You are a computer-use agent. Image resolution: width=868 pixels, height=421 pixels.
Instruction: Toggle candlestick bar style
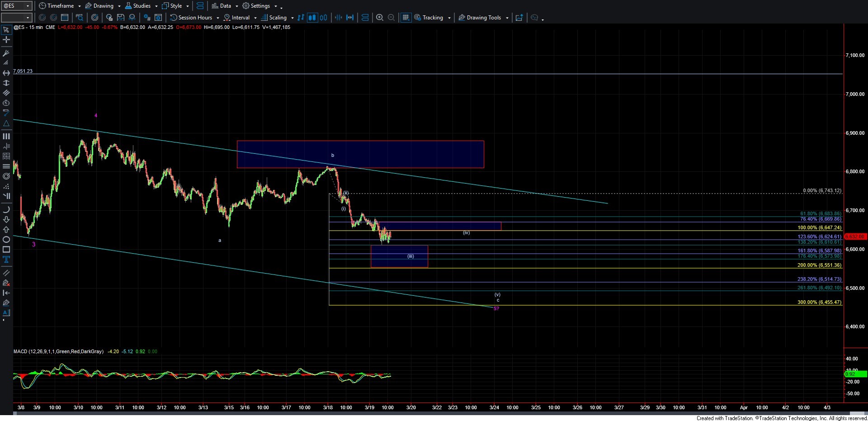coord(312,18)
